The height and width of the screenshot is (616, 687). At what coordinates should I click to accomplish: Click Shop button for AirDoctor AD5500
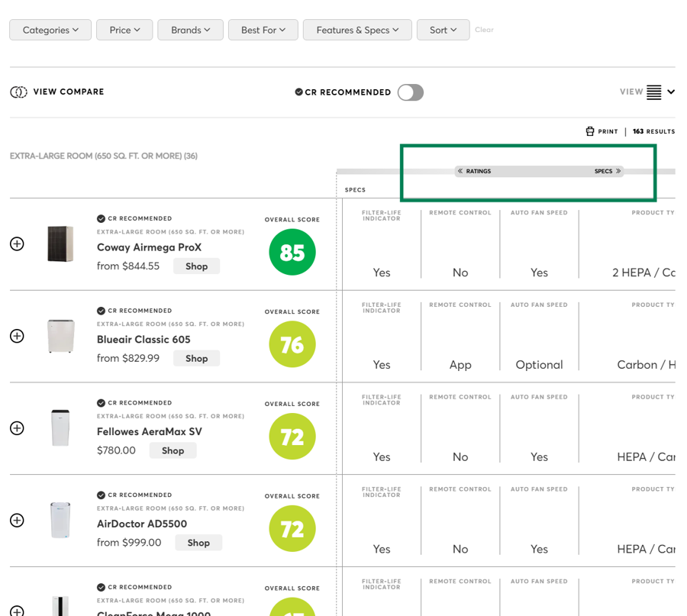[198, 543]
